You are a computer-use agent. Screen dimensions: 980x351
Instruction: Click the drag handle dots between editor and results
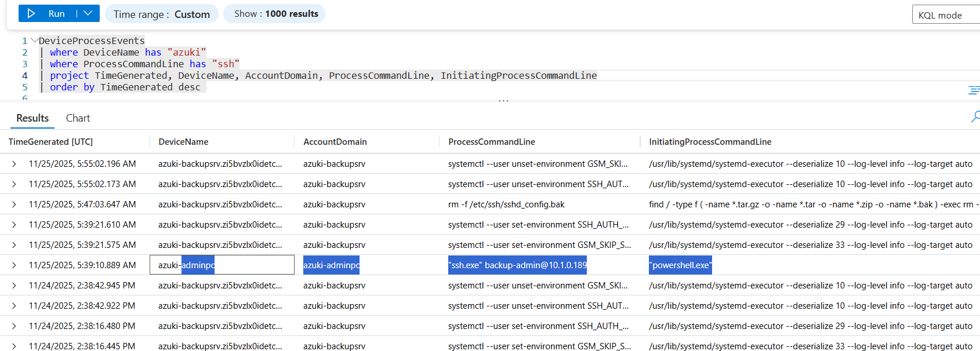click(503, 101)
